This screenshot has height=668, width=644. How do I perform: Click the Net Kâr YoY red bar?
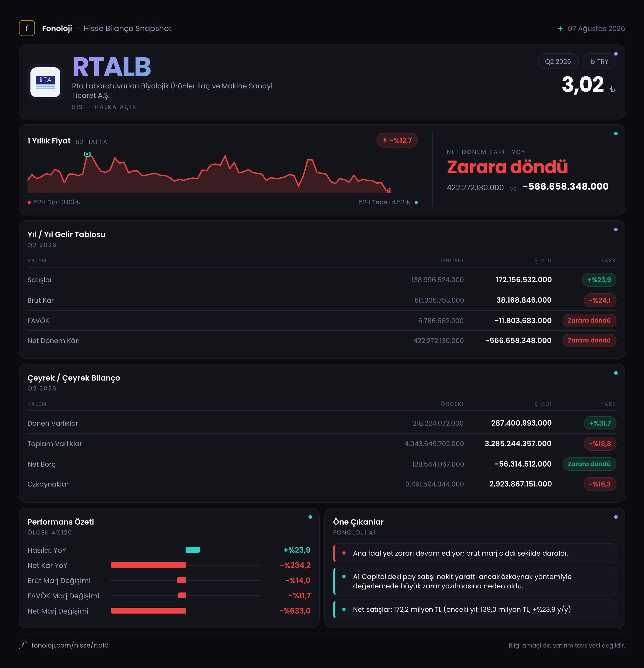point(148,565)
